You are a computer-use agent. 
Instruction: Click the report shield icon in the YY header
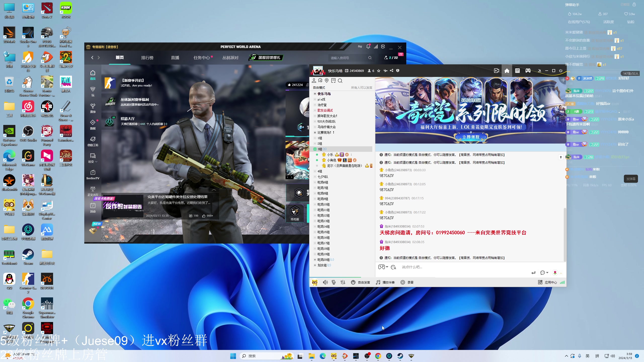point(398,71)
